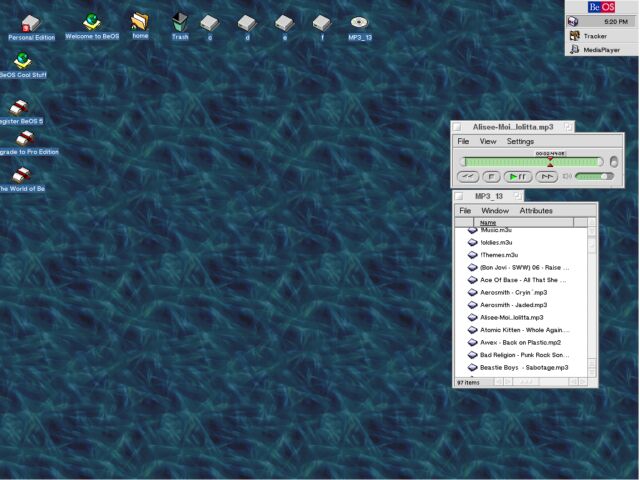Select Beastie Boys - Sabotage.mp3 file name
Image resolution: width=640 pixels, height=480 pixels.
(x=524, y=367)
